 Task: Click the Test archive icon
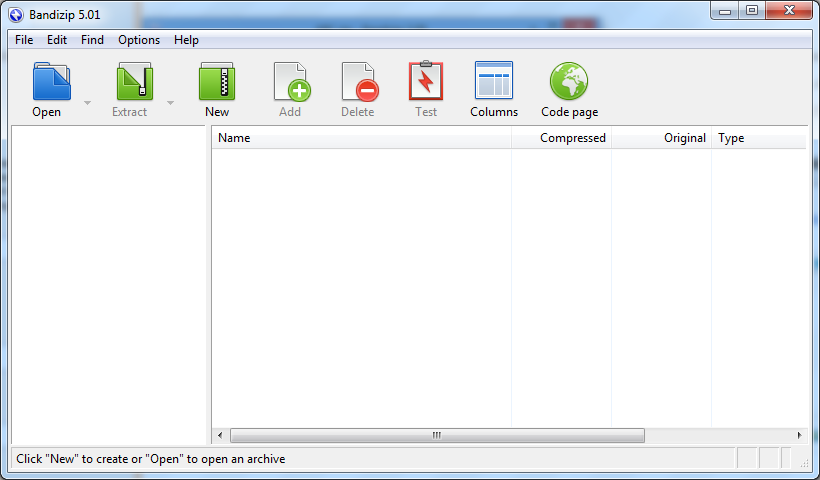[x=426, y=80]
